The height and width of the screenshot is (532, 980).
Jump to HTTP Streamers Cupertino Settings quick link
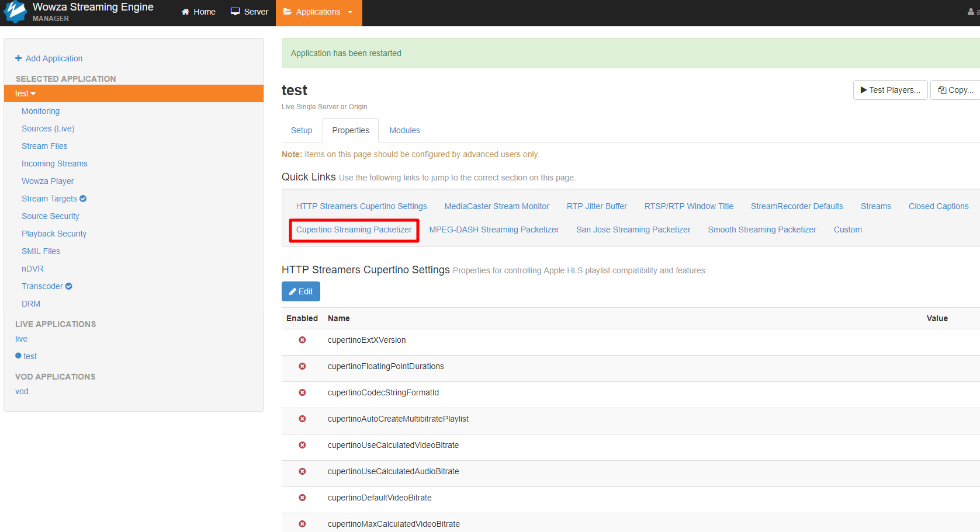point(361,206)
